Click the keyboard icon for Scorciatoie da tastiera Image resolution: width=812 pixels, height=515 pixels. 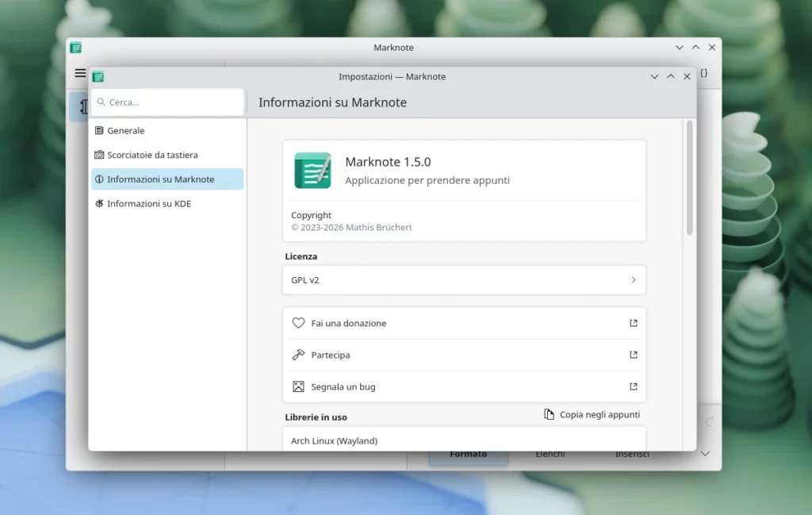pos(100,155)
